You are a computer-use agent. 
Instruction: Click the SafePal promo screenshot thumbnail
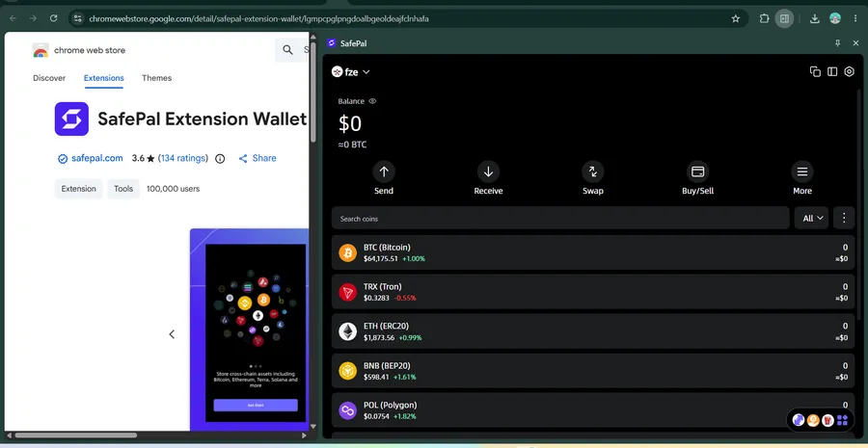click(x=249, y=329)
